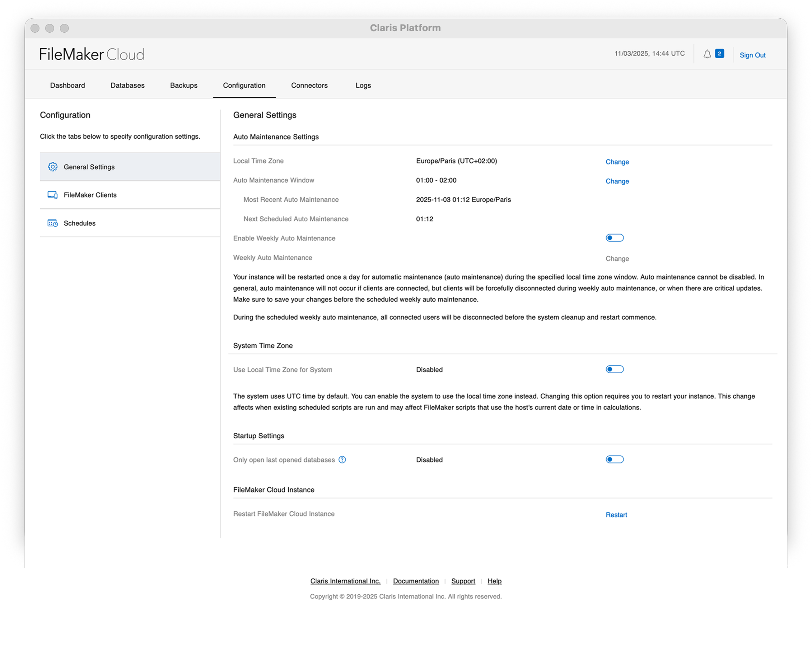Toggle Only open last opened databases

pyautogui.click(x=614, y=459)
